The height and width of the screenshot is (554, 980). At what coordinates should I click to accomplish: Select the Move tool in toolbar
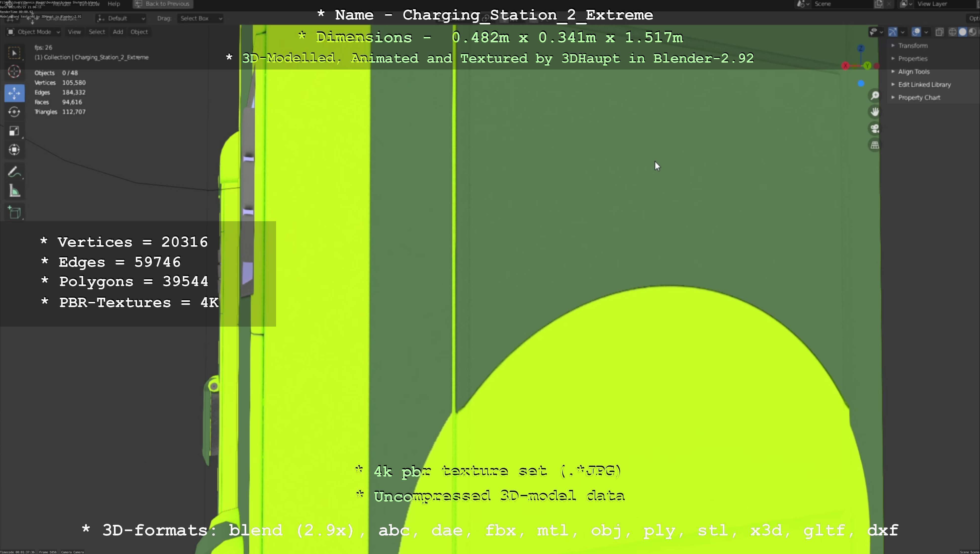[14, 93]
